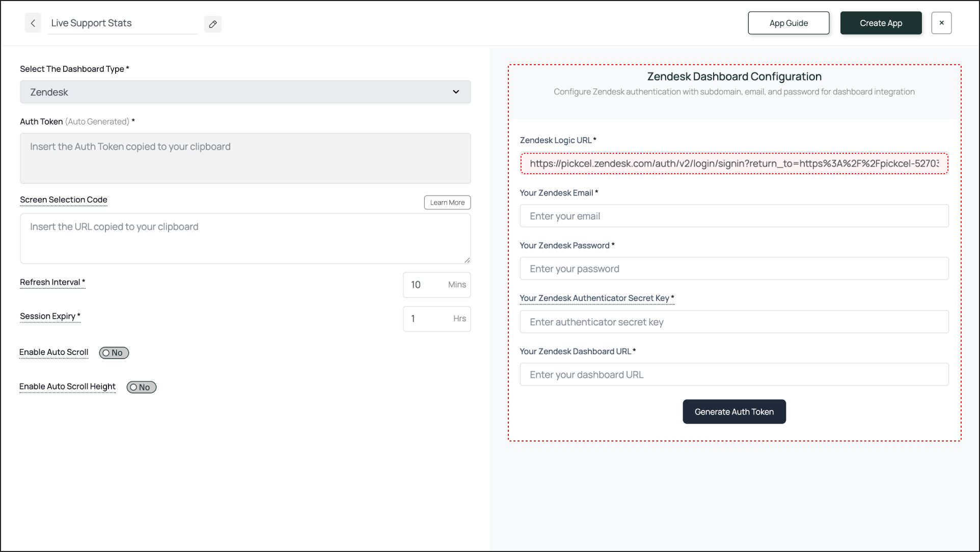980x552 pixels.
Task: Toggle Enable Auto Scroll Height switch
Action: (142, 388)
